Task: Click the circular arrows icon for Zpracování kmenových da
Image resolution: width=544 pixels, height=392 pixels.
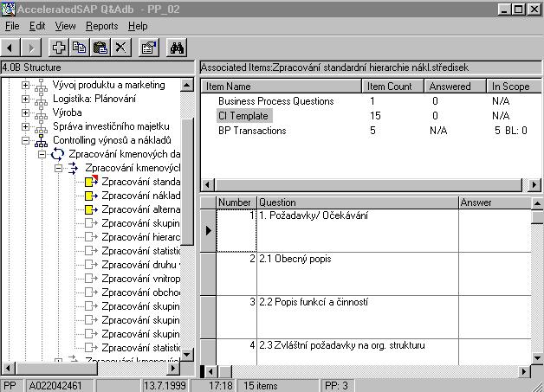Action: pyautogui.click(x=57, y=154)
